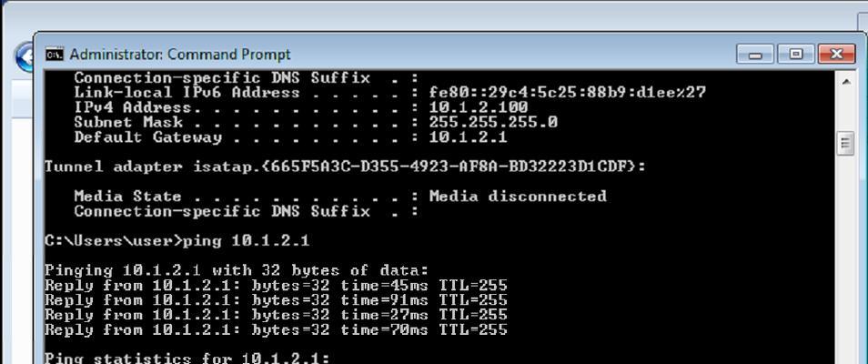This screenshot has height=364, width=868.
Task: Click the blue back arrow behind the window
Action: 24,57
